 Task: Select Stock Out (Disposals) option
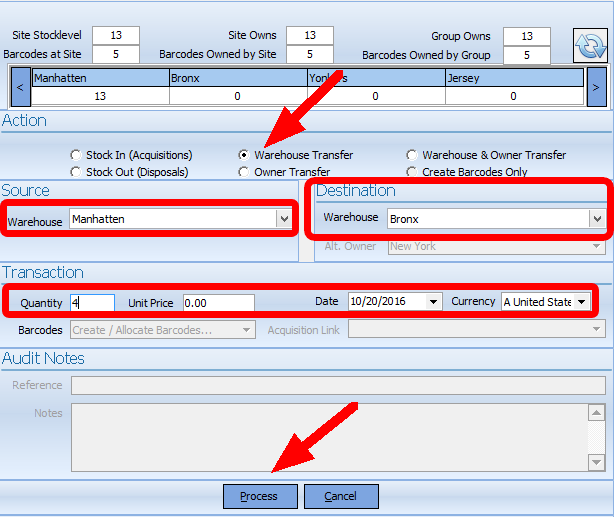coord(76,172)
